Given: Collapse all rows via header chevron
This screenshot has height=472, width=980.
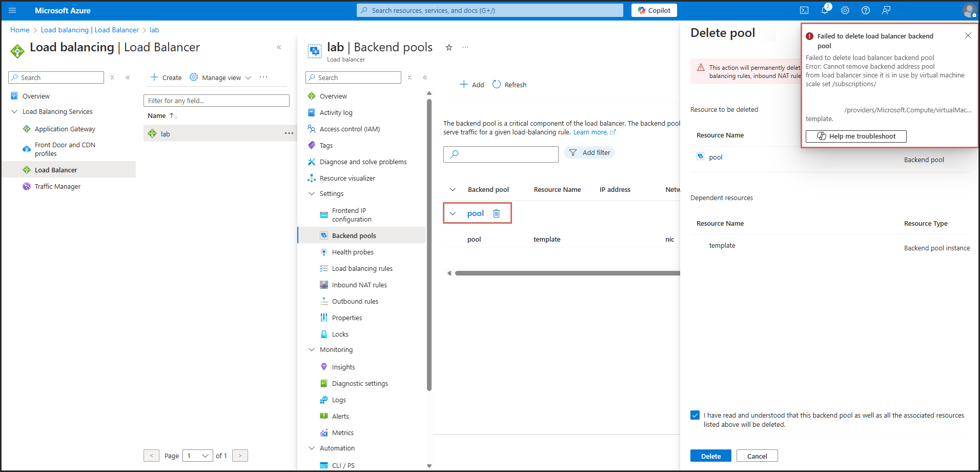Looking at the screenshot, I should tap(453, 189).
